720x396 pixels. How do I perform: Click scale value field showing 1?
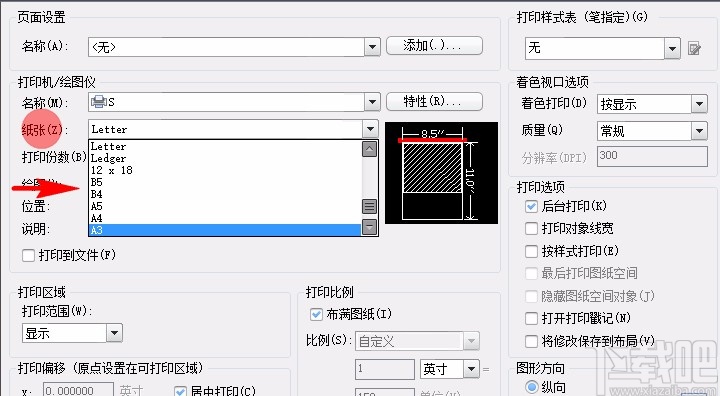click(385, 369)
